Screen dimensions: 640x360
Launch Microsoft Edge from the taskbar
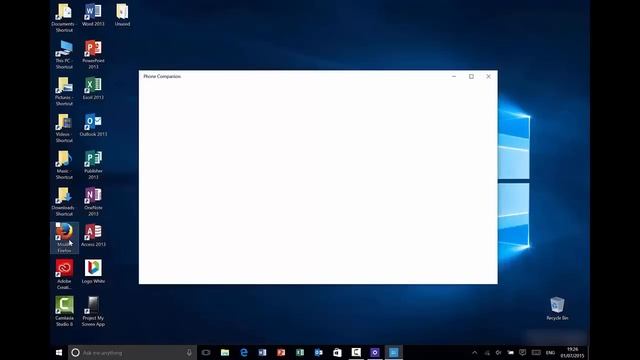pos(244,352)
